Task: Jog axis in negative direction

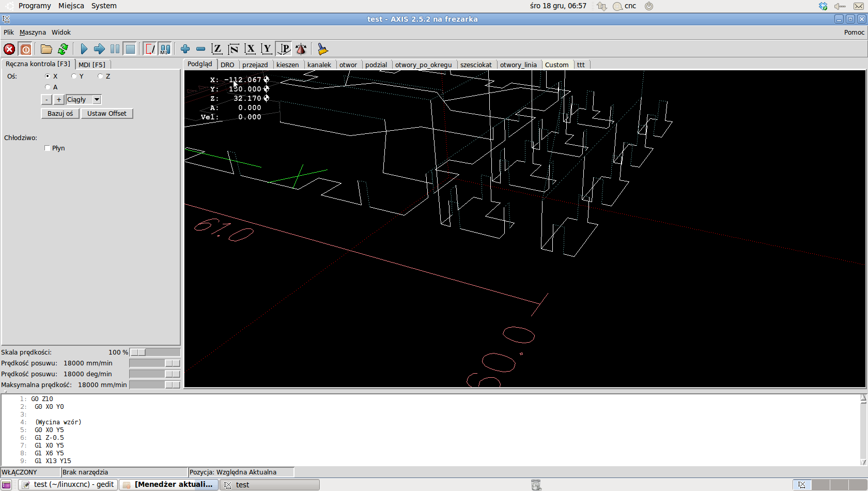Action: [x=47, y=100]
